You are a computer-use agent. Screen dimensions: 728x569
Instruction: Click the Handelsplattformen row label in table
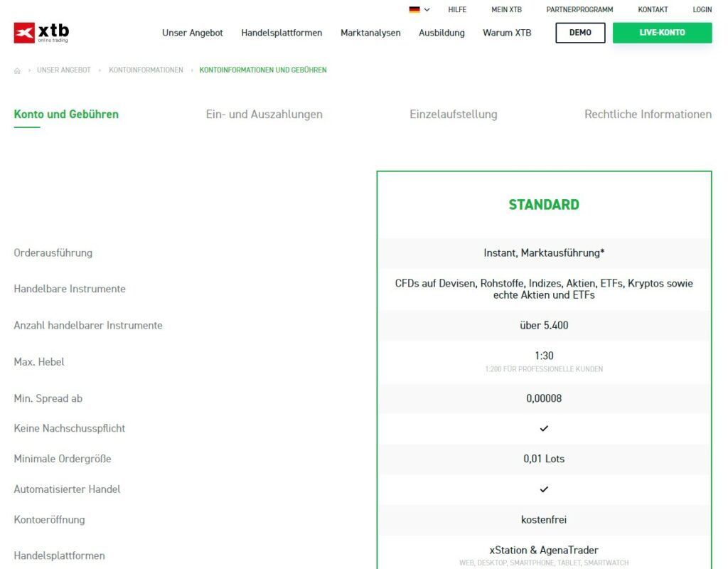pyautogui.click(x=59, y=555)
